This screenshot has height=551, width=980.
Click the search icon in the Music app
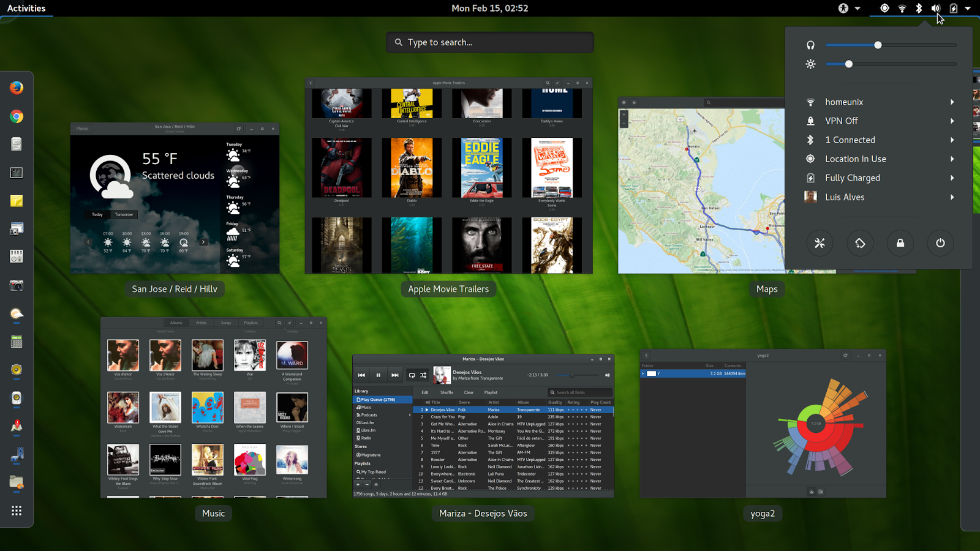pyautogui.click(x=279, y=323)
